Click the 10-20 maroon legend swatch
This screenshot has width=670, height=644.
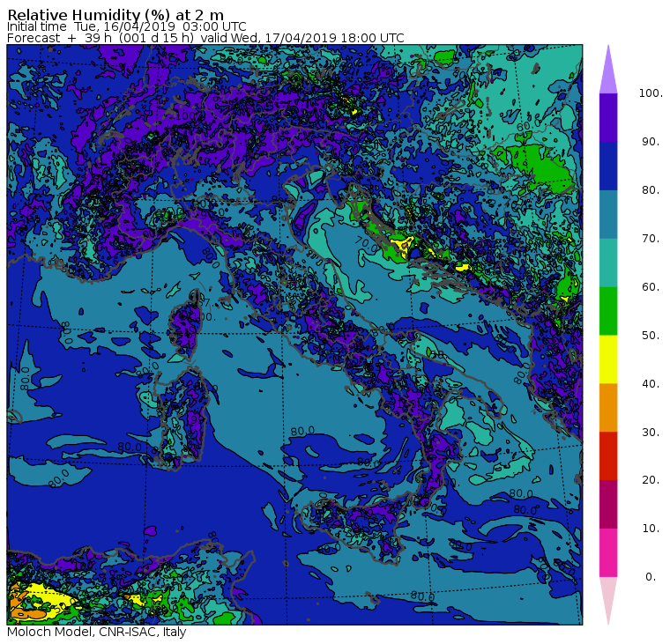click(608, 504)
